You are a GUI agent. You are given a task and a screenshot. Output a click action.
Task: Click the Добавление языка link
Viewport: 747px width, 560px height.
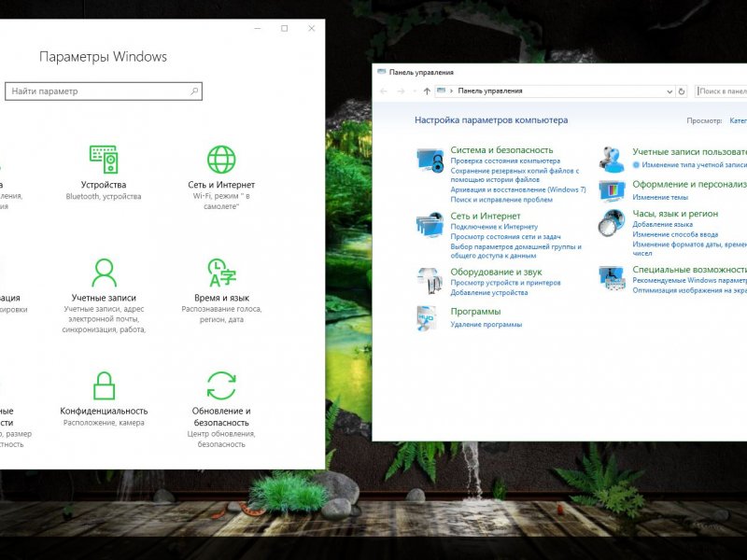pos(663,224)
